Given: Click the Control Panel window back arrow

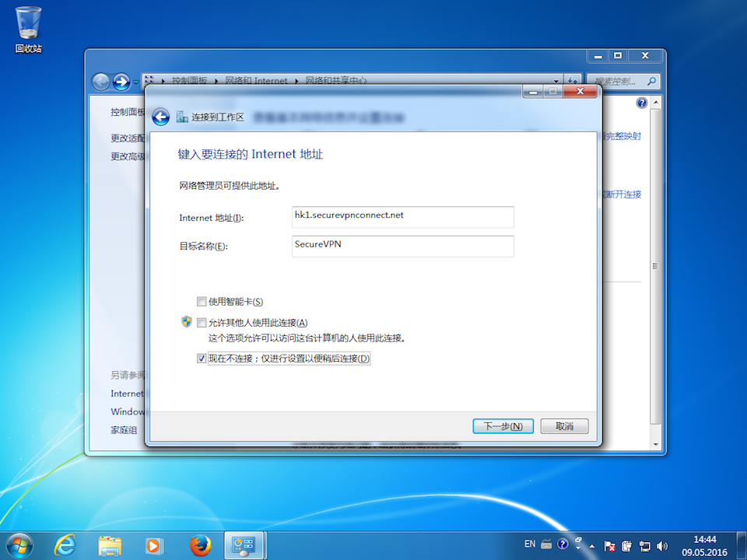Looking at the screenshot, I should coord(100,82).
